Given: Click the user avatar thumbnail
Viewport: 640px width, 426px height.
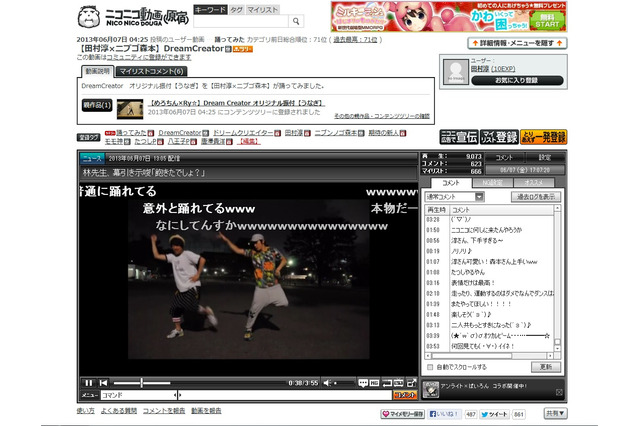Looking at the screenshot, I should tap(456, 72).
